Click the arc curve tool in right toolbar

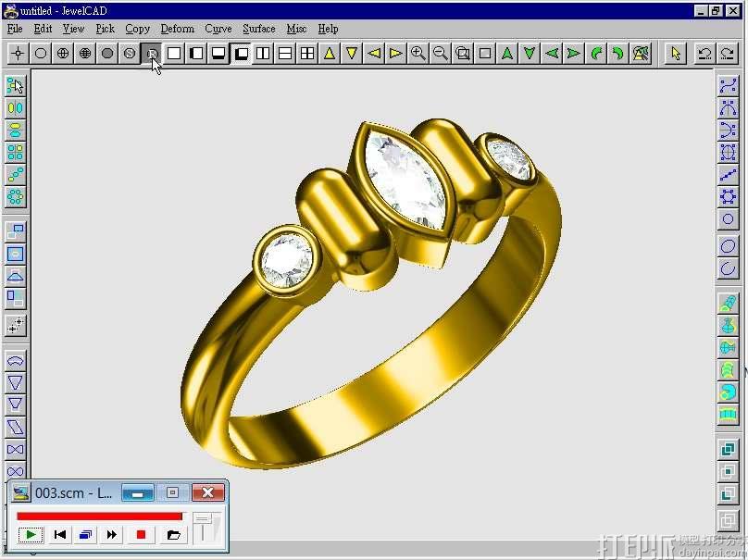(728, 268)
